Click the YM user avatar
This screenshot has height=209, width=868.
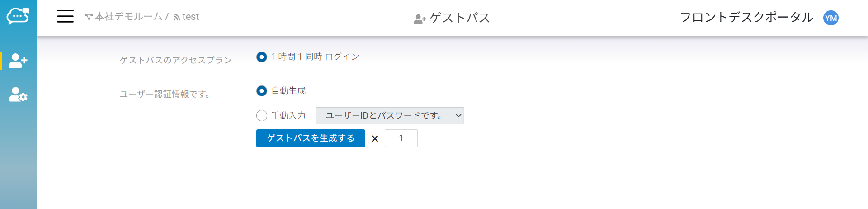point(830,18)
